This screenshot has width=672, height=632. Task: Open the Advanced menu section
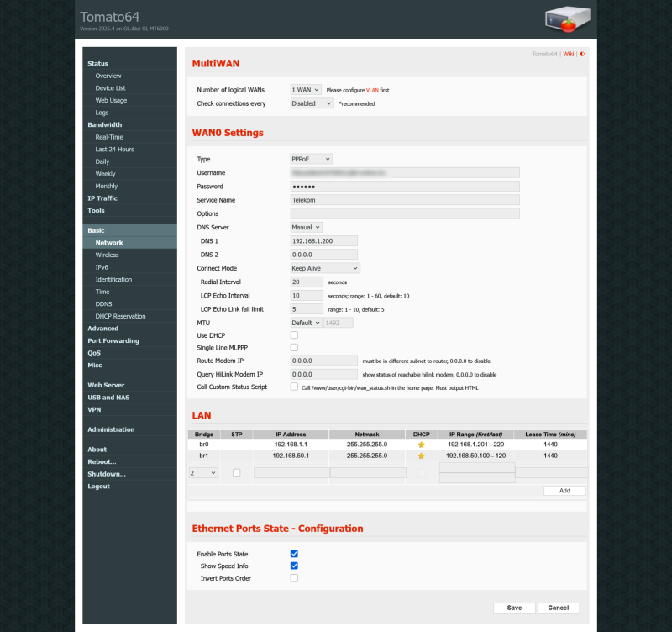click(102, 329)
